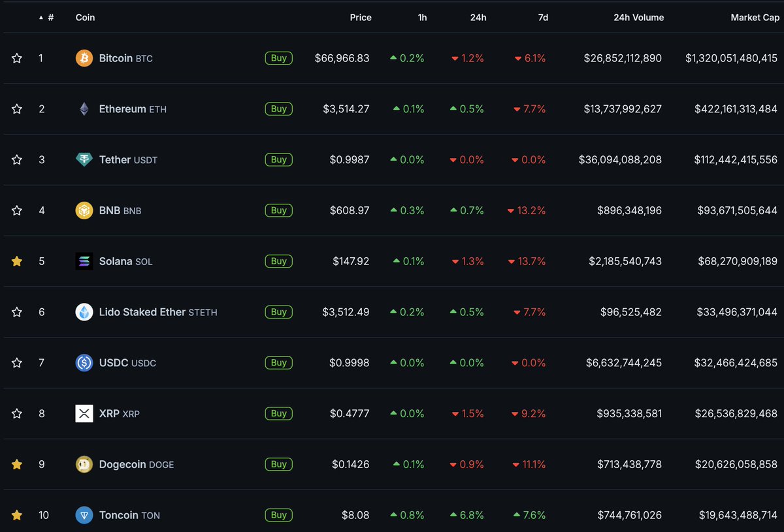Favorite Ethereum with its star
This screenshot has width=784, height=532.
tap(17, 109)
